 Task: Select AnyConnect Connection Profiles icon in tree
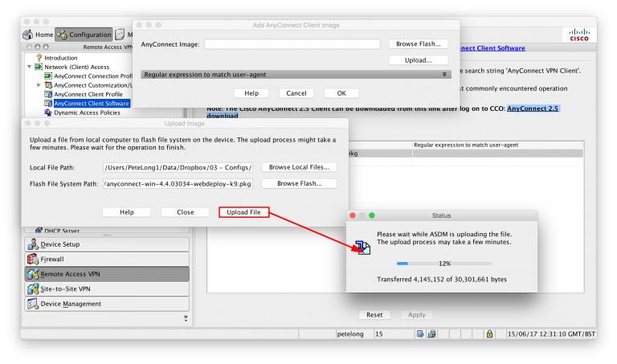[x=48, y=76]
